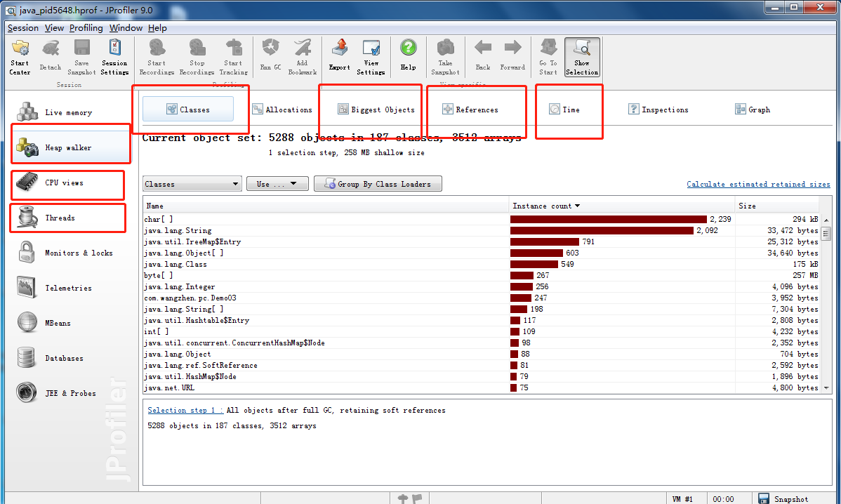Click scrollbar up arrow in class table
841x504 pixels.
coord(826,219)
